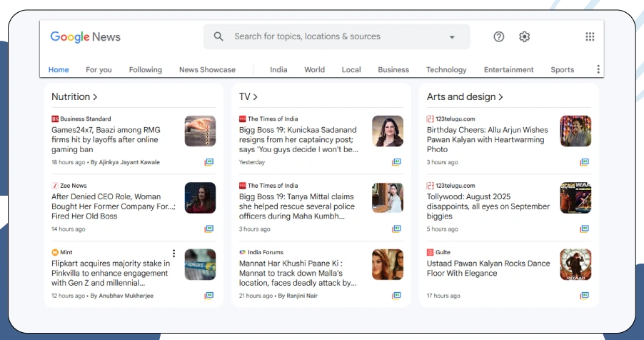Click the Kunickaa Sadanand portrait thumbnail
Screen dimensions: 644x340
(x=388, y=131)
